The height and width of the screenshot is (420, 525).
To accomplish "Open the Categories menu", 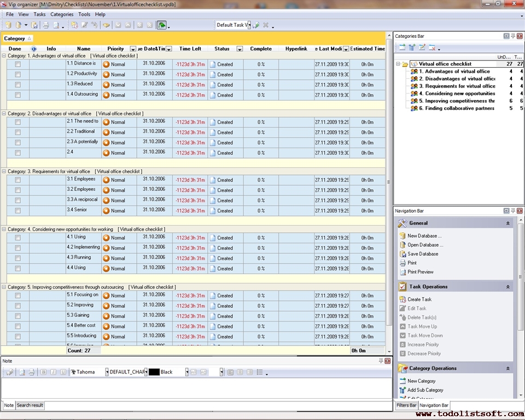I will (61, 14).
